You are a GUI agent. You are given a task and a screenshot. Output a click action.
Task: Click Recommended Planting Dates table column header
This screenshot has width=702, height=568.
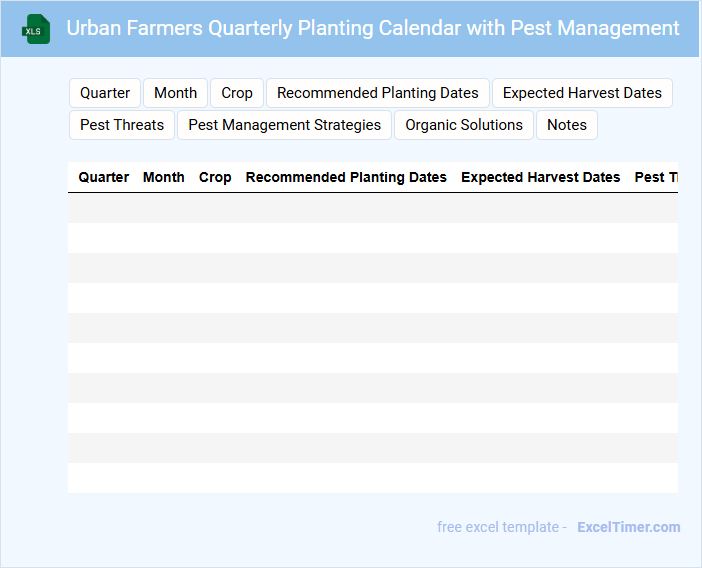tap(346, 177)
